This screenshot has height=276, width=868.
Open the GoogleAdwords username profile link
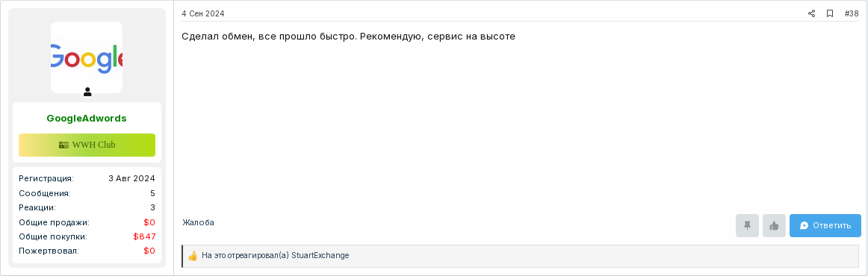(x=87, y=119)
